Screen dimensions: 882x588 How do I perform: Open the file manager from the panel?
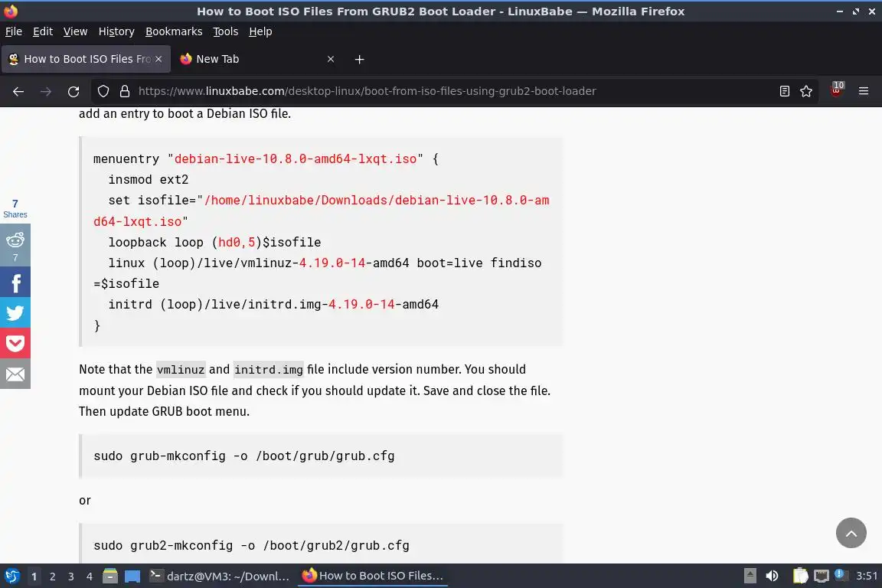tap(110, 577)
